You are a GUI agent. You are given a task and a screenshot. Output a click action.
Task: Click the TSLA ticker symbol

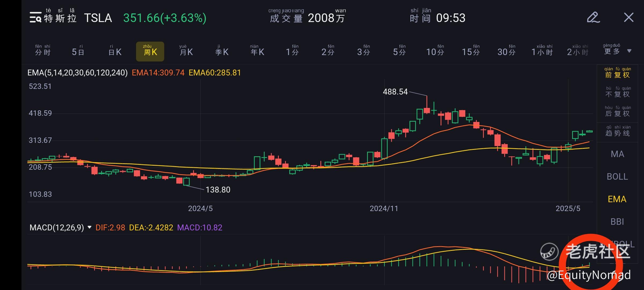tap(98, 18)
